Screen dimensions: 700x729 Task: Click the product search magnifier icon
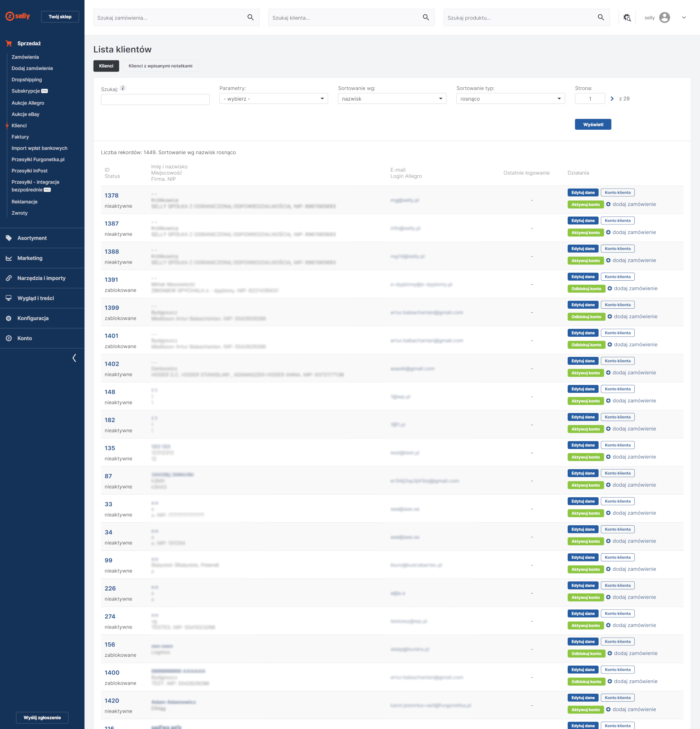coord(601,17)
